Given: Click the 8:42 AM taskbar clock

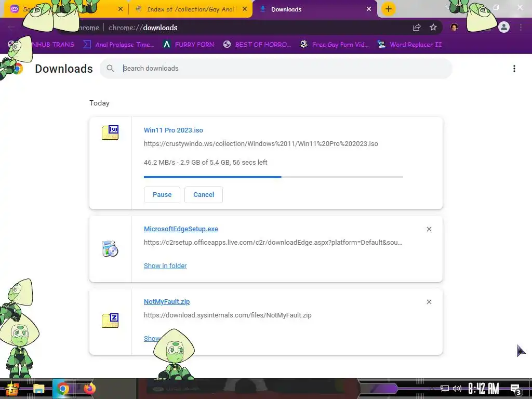Looking at the screenshot, I should coord(484,389).
